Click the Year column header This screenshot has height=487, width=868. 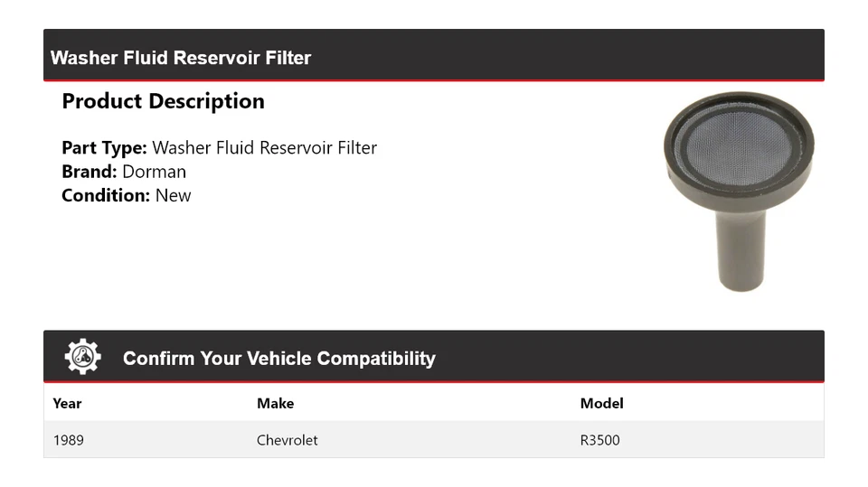[67, 403]
